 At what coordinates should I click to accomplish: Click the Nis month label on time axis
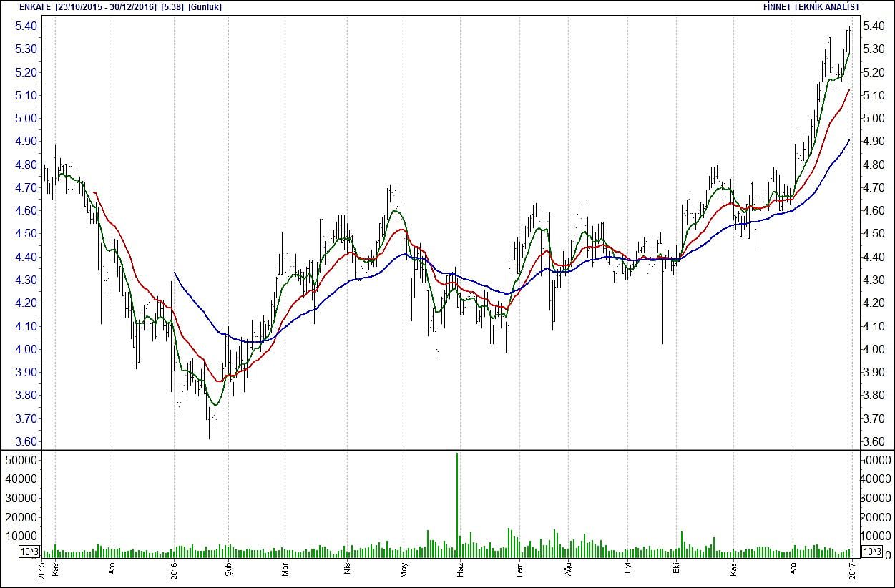coord(348,570)
